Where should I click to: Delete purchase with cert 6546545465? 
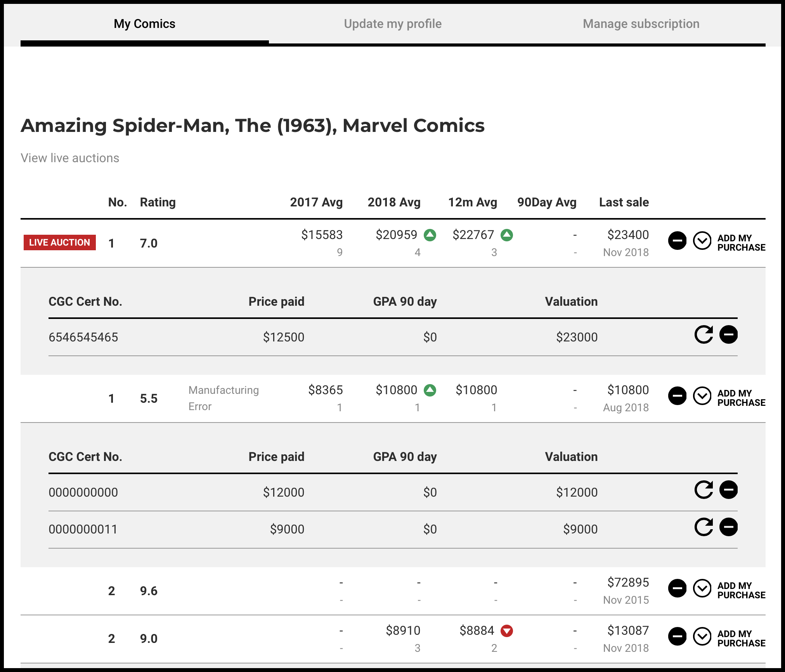729,334
